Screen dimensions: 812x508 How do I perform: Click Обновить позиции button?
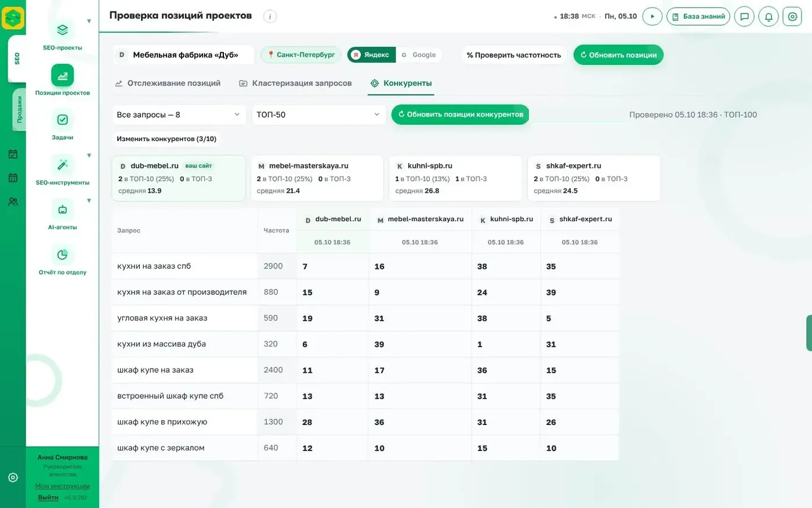[618, 55]
